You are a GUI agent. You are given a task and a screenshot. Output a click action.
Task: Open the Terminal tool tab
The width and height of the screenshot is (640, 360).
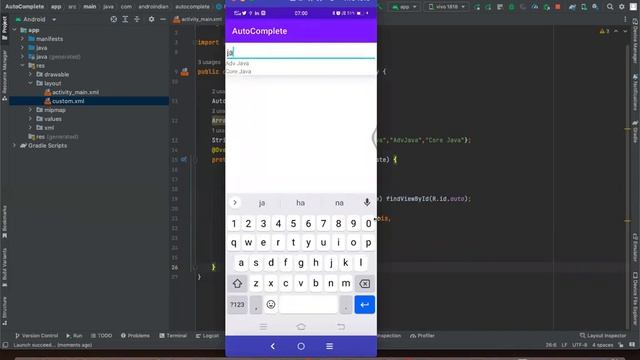click(x=173, y=336)
